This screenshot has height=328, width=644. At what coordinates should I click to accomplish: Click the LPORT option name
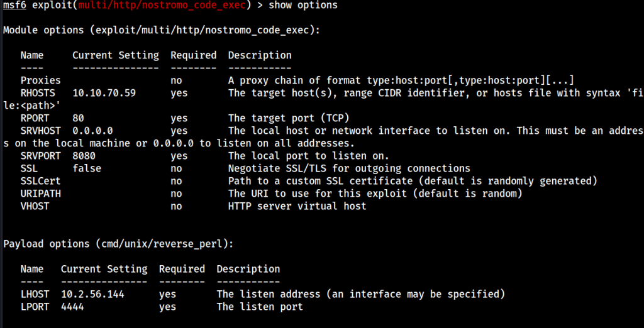(x=35, y=307)
